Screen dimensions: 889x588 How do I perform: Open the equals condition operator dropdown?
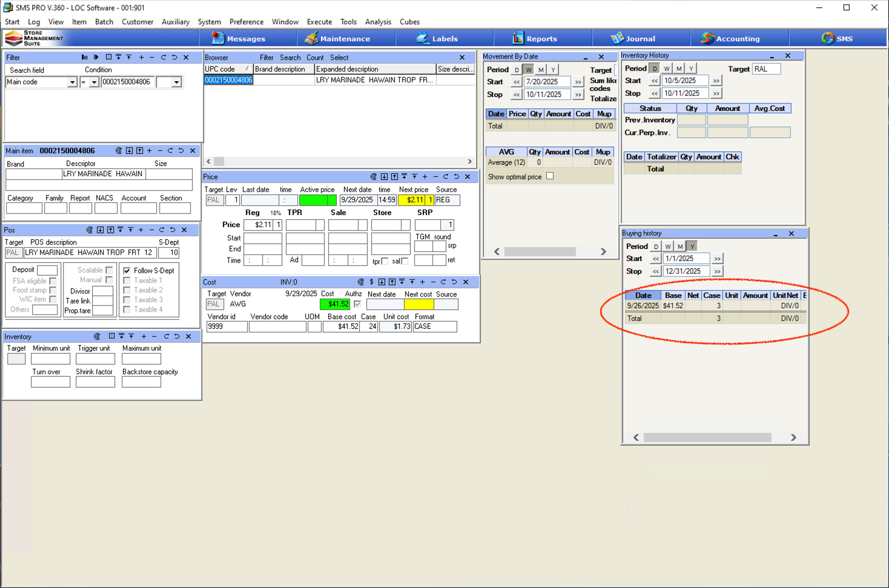pos(94,82)
